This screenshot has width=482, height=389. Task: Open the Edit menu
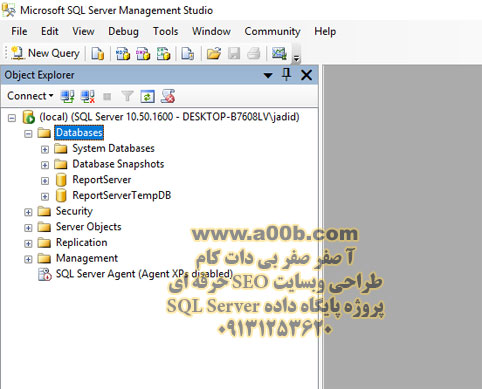click(50, 31)
